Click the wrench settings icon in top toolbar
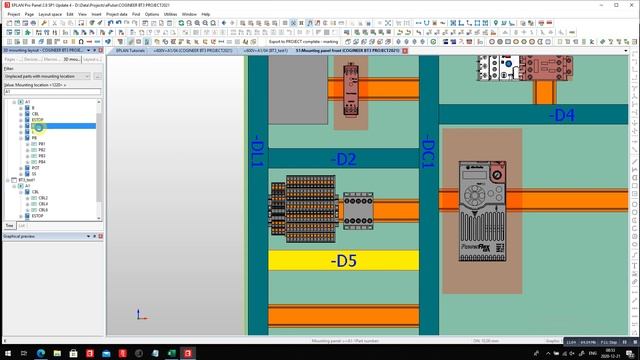 (44, 23)
